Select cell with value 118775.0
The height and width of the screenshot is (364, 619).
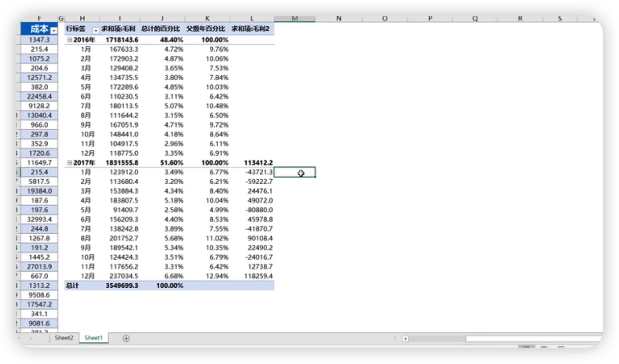click(120, 153)
